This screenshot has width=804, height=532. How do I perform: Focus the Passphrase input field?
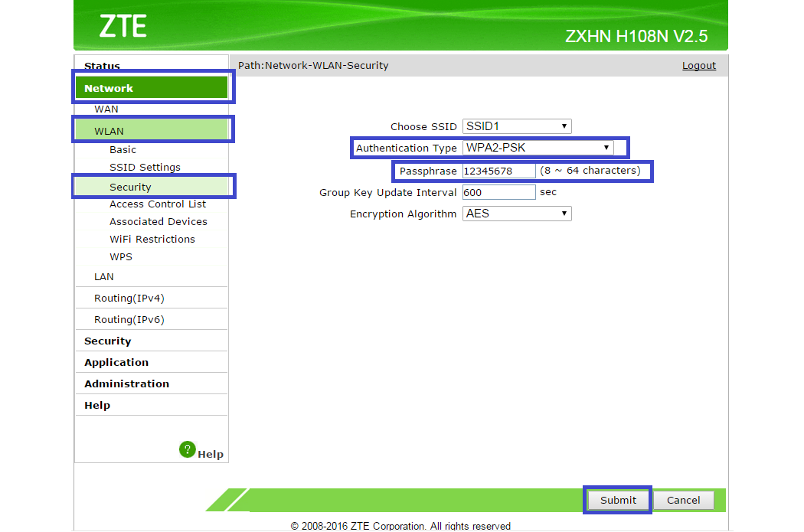(x=499, y=171)
